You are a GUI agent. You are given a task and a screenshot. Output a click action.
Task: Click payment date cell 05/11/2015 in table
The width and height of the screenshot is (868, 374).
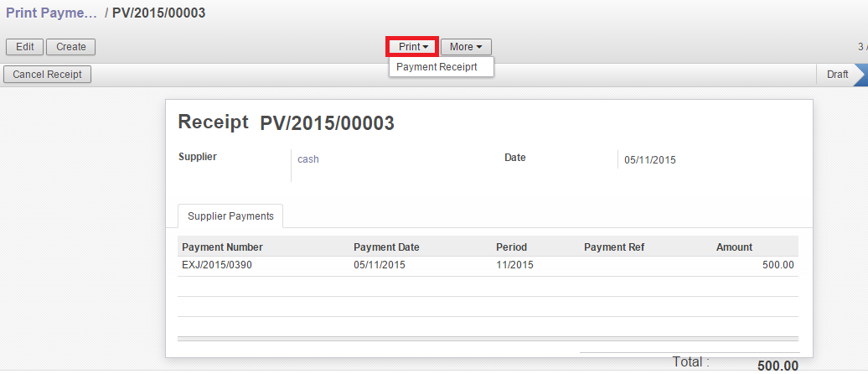pos(380,265)
